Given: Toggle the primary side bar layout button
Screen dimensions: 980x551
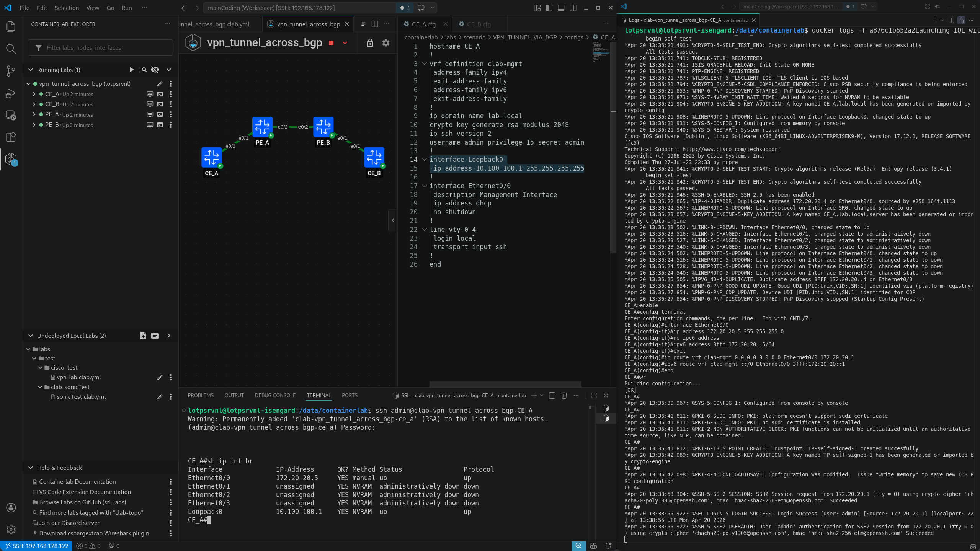Looking at the screenshot, I should click(549, 8).
